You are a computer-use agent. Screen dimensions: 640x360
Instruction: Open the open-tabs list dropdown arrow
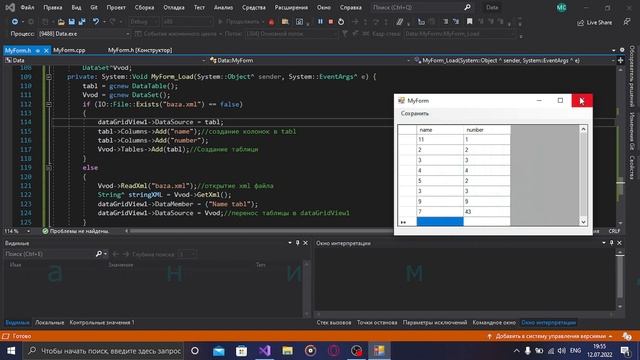(x=613, y=50)
